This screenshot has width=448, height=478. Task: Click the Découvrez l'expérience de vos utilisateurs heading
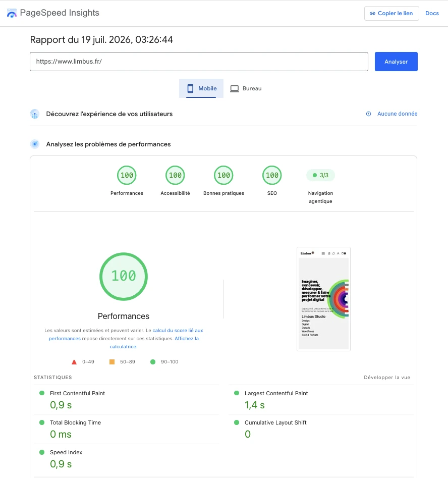[109, 114]
